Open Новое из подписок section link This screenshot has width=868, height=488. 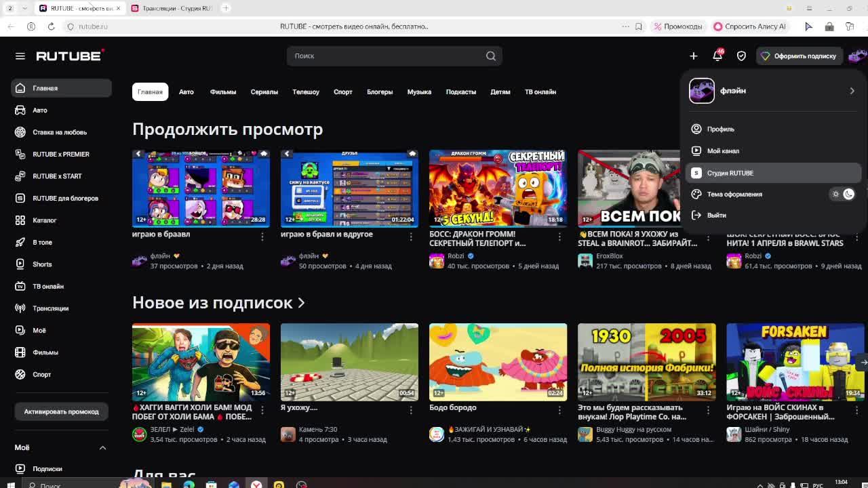tap(218, 302)
